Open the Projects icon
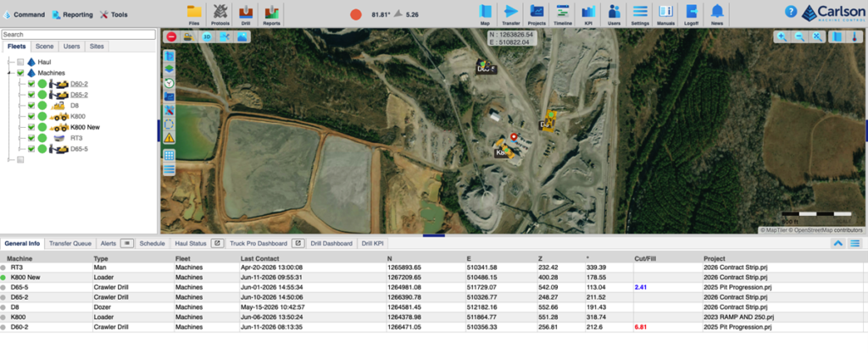The image size is (868, 353). click(x=537, y=14)
